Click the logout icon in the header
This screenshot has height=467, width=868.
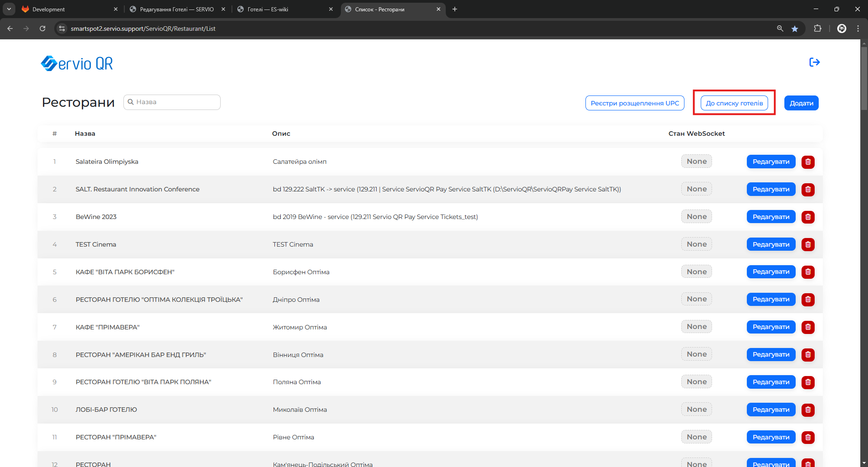(814, 62)
